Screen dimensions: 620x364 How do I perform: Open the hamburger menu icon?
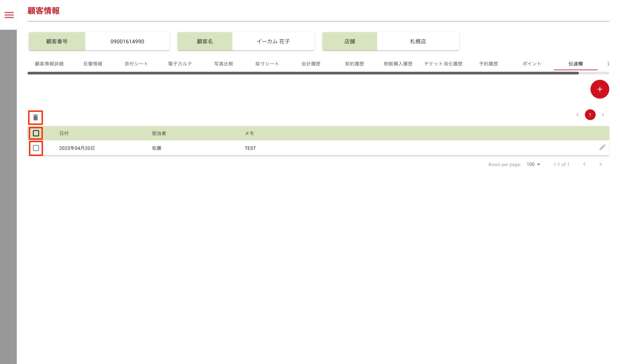(x=9, y=15)
